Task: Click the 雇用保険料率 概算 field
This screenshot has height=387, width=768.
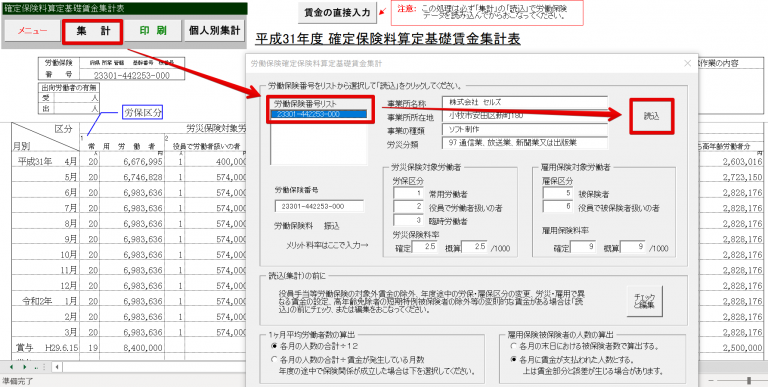Action: click(x=634, y=248)
